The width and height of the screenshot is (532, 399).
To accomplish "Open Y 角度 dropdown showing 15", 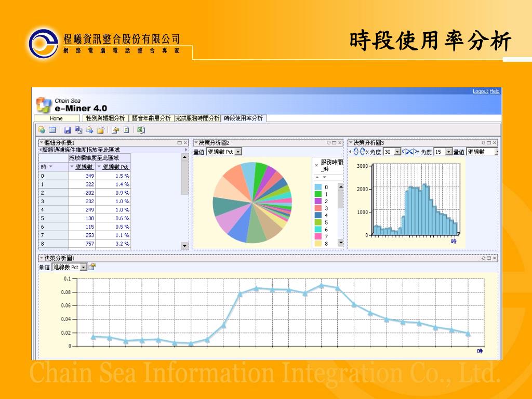I will point(448,152).
